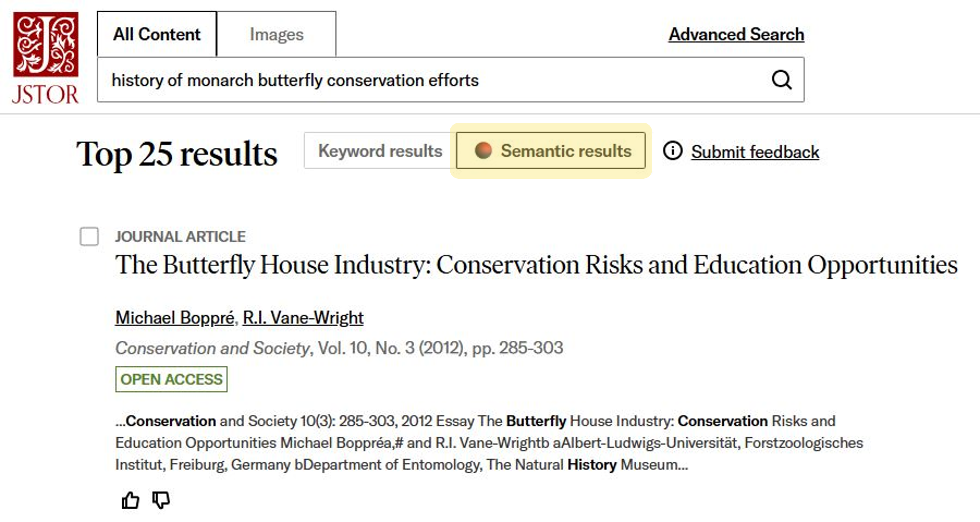
Task: Open author R.I. Vane-Wright's link
Action: pos(303,318)
